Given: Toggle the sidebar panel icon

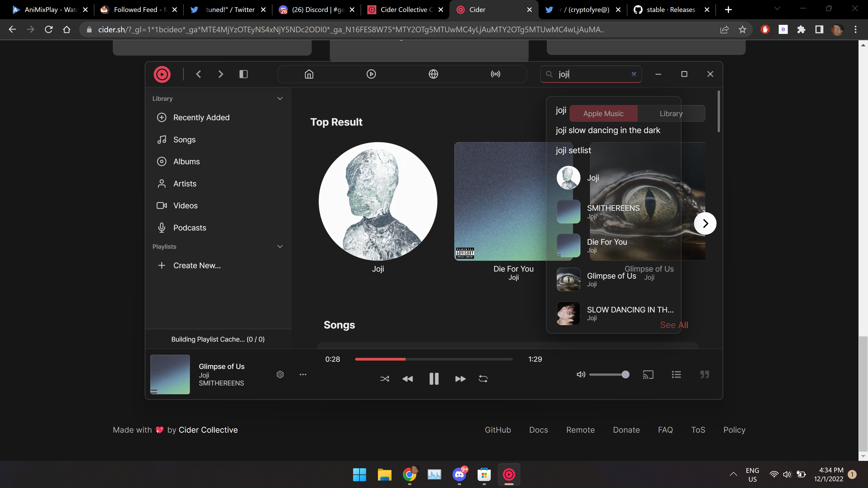Looking at the screenshot, I should click(243, 74).
